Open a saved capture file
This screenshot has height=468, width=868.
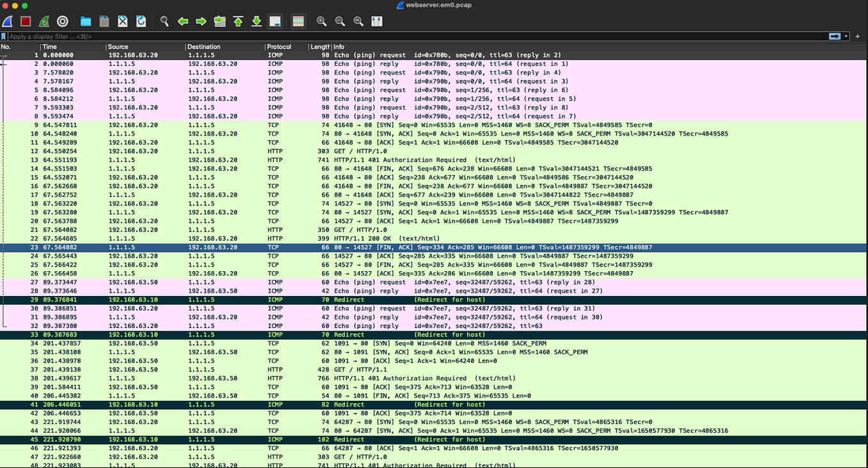click(x=86, y=21)
